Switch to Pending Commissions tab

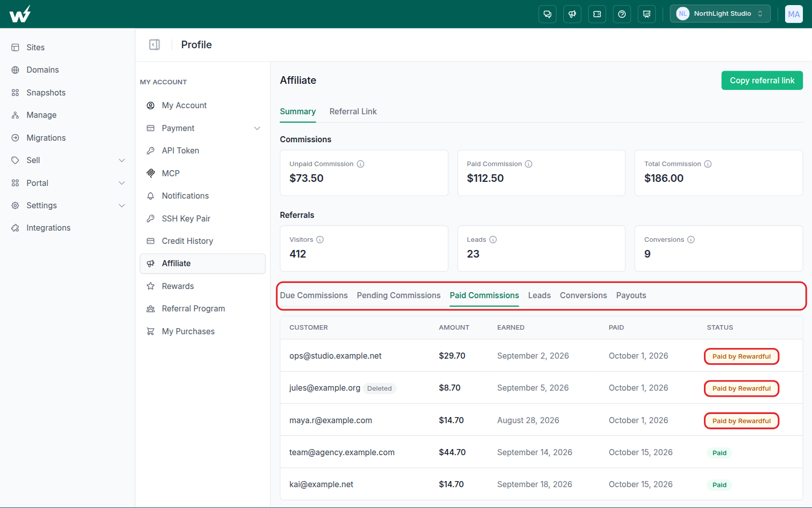tap(398, 296)
